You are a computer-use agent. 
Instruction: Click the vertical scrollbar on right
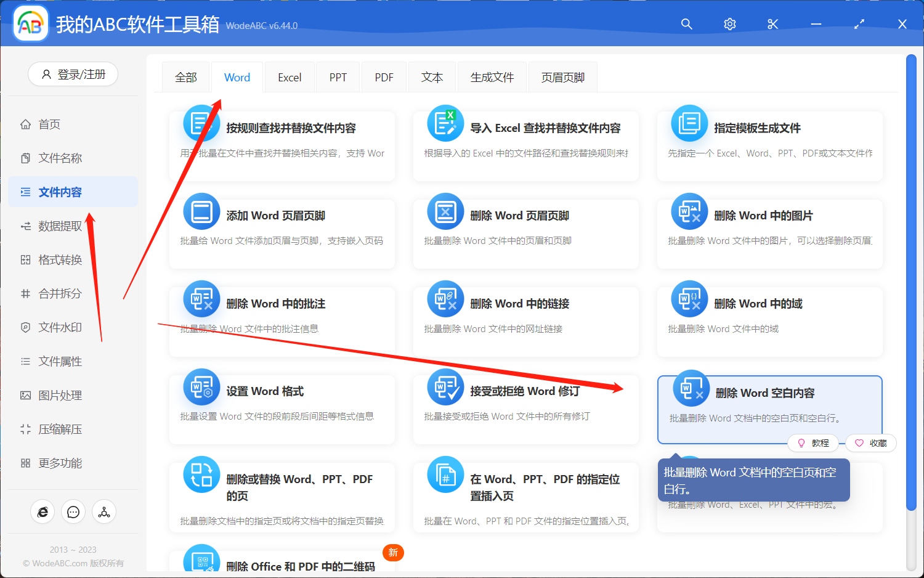912,282
